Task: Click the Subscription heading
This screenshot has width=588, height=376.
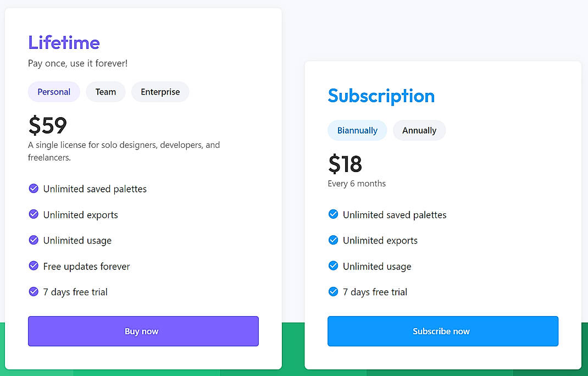Action: click(381, 96)
